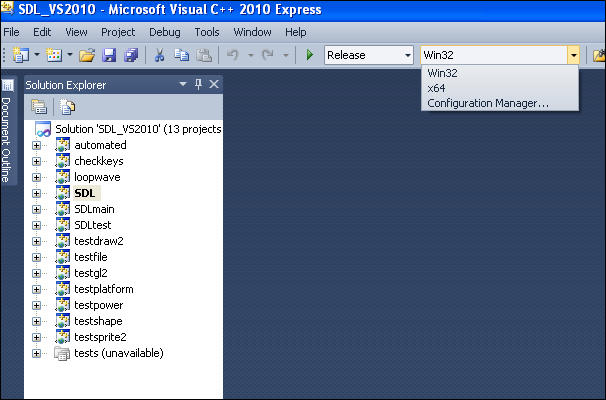The image size is (606, 400).
Task: Select the testsprite2 project
Action: [x=100, y=337]
